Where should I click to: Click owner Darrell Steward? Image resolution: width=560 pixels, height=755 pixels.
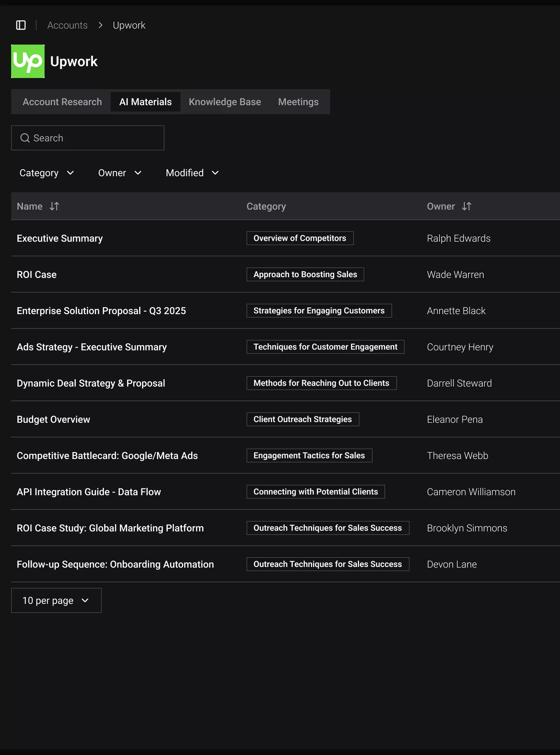pos(459,383)
